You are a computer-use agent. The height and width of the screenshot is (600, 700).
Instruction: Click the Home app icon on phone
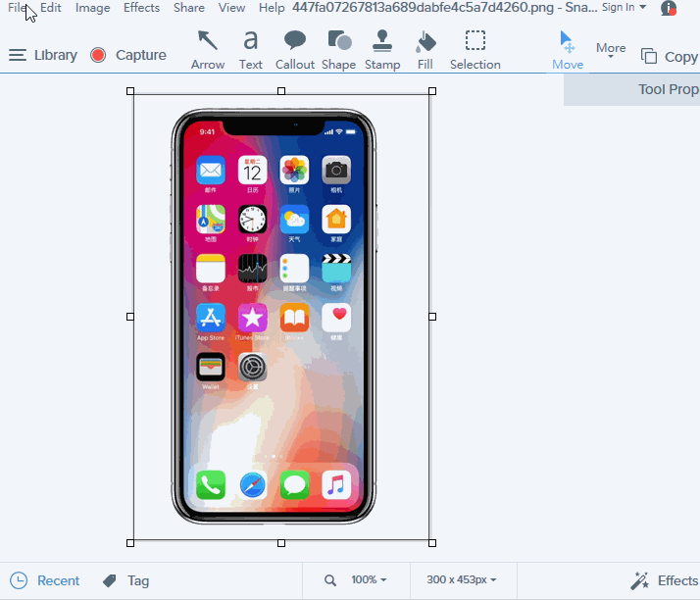point(336,220)
